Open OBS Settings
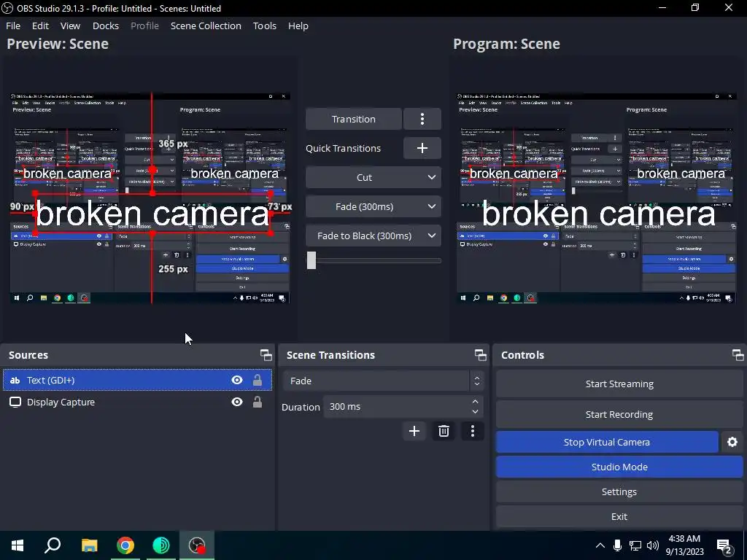This screenshot has width=747, height=560. [x=619, y=492]
